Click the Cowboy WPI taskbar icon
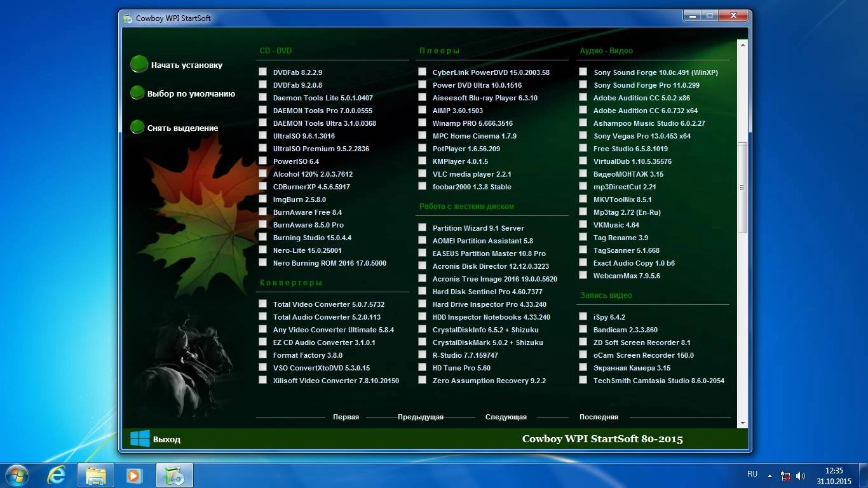The width and height of the screenshot is (868, 488). (174, 475)
